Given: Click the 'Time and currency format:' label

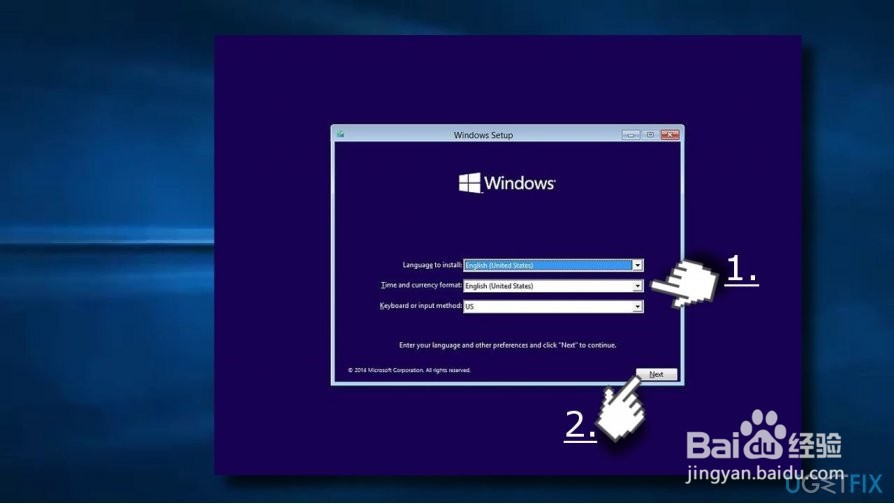Looking at the screenshot, I should [421, 285].
